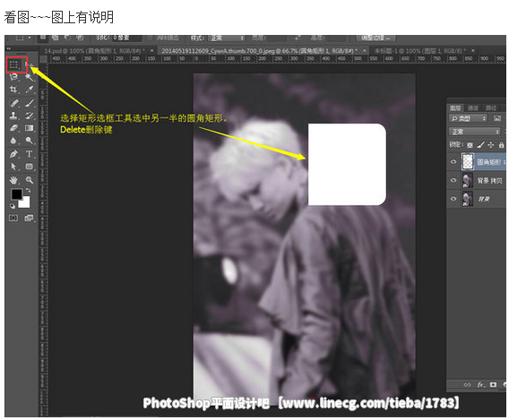Click the 羽化 feather input field
Viewport: 509px width, 420px height.
127,39
